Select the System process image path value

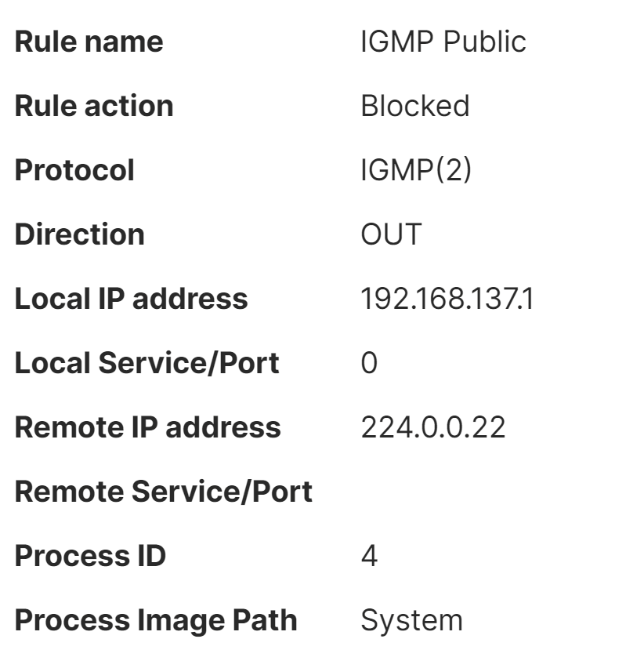coord(411,620)
